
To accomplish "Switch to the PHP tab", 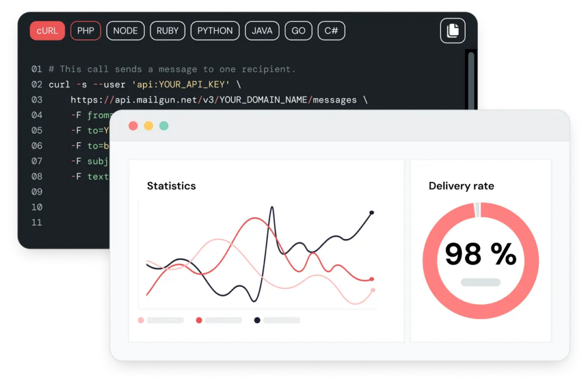I will tap(85, 30).
